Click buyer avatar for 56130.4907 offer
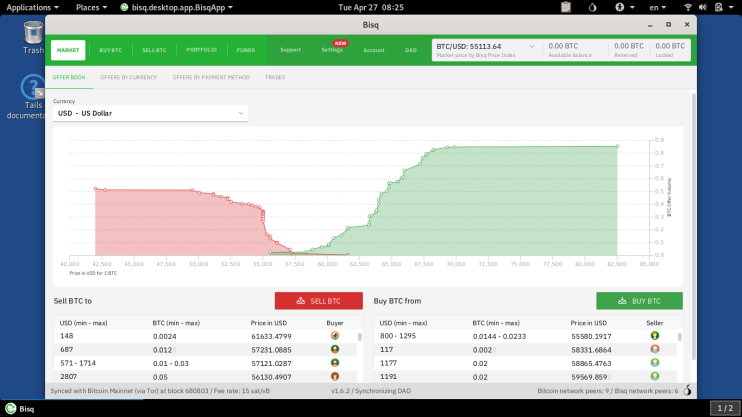Viewport: 742px width, 417px height. tap(335, 377)
